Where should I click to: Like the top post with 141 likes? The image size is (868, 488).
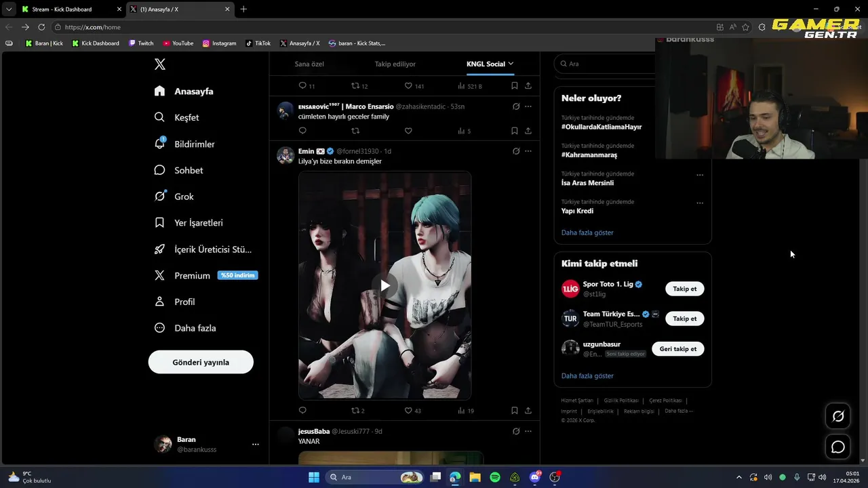click(x=414, y=86)
